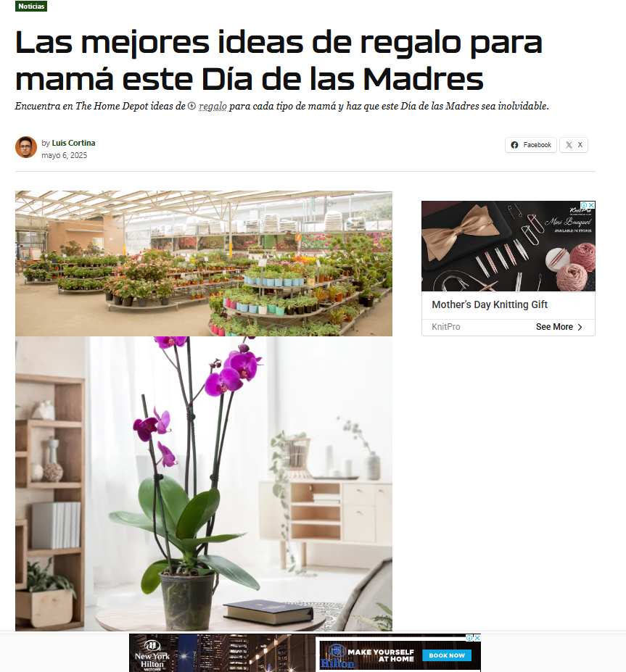This screenshot has height=672, width=626.
Task: Open KnitPro ad info icon
Action: coord(584,205)
